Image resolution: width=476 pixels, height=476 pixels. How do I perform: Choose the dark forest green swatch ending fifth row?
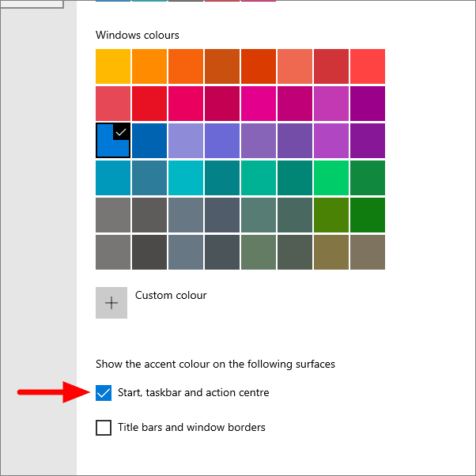coord(368,215)
